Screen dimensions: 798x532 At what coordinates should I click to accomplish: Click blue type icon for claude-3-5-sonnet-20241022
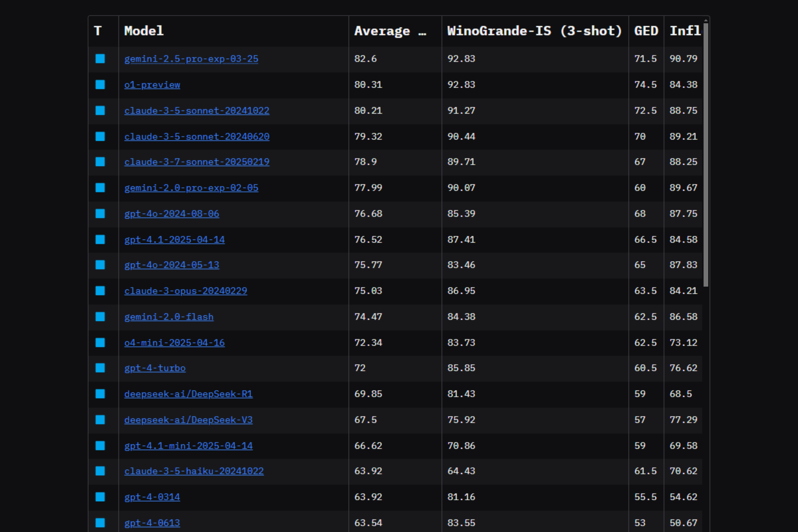click(x=100, y=111)
